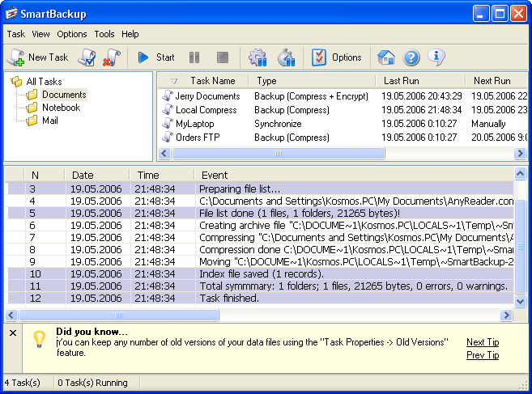Viewport: 532px width, 394px height.
Task: Click the N column header in log
Action: (x=35, y=175)
